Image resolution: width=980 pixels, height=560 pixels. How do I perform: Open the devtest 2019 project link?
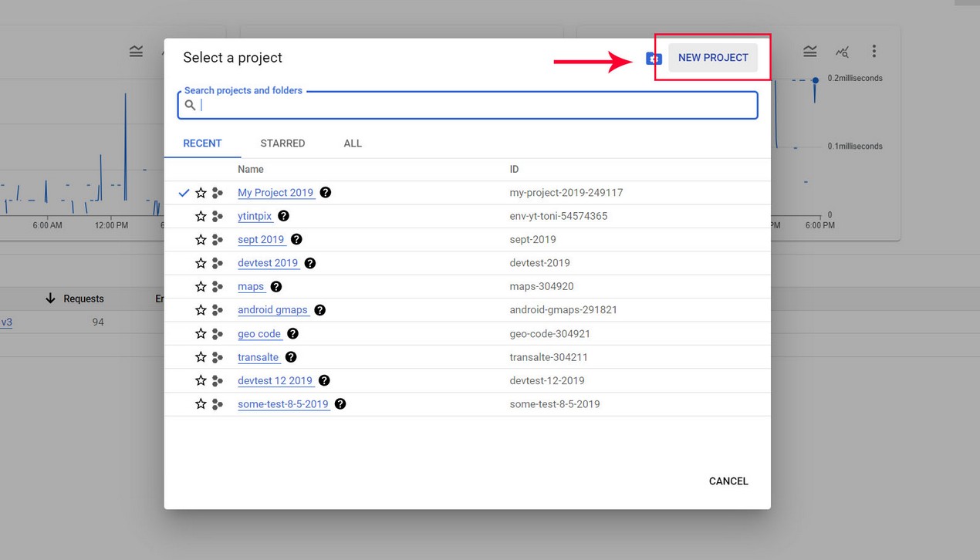point(268,263)
